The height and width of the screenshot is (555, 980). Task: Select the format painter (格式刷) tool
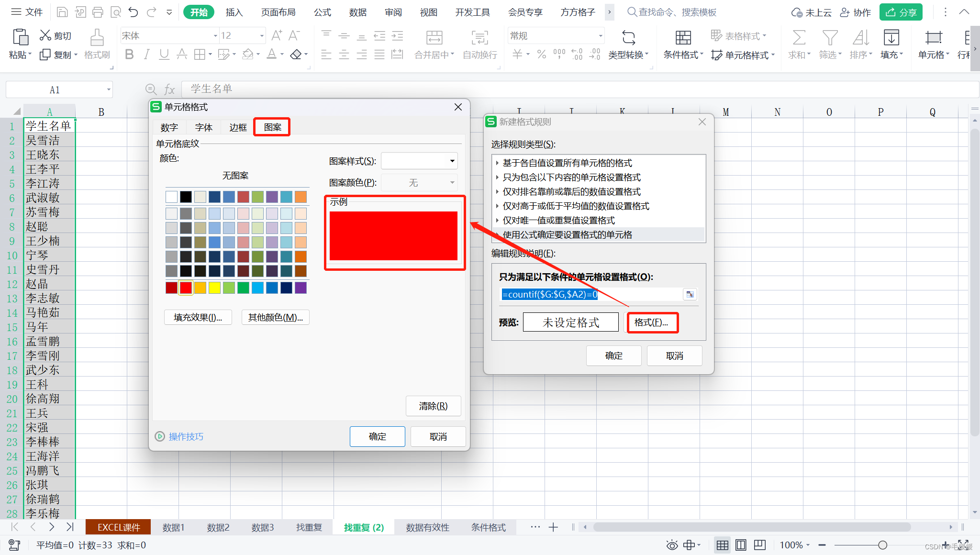click(97, 45)
